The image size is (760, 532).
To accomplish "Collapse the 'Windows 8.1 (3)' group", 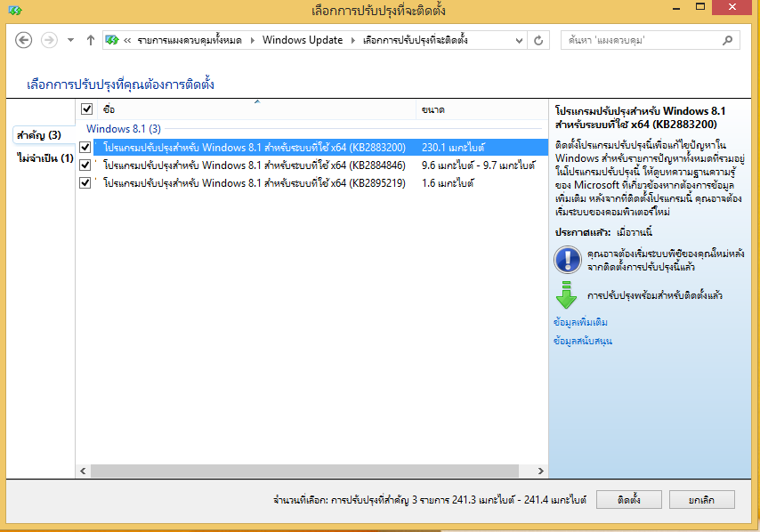I will (x=124, y=129).
